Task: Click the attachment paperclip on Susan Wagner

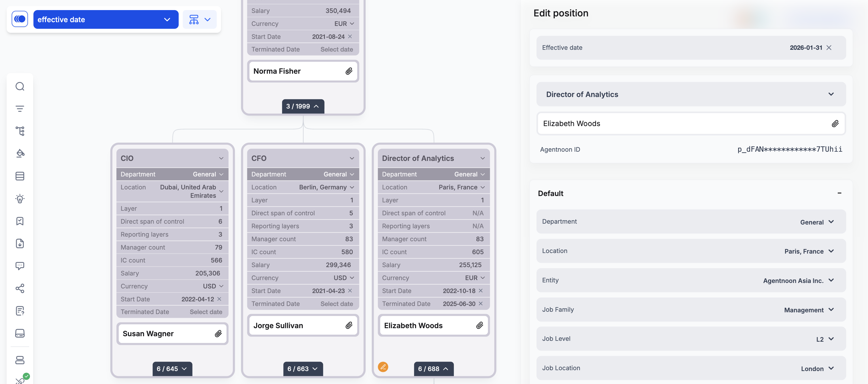Action: [218, 334]
